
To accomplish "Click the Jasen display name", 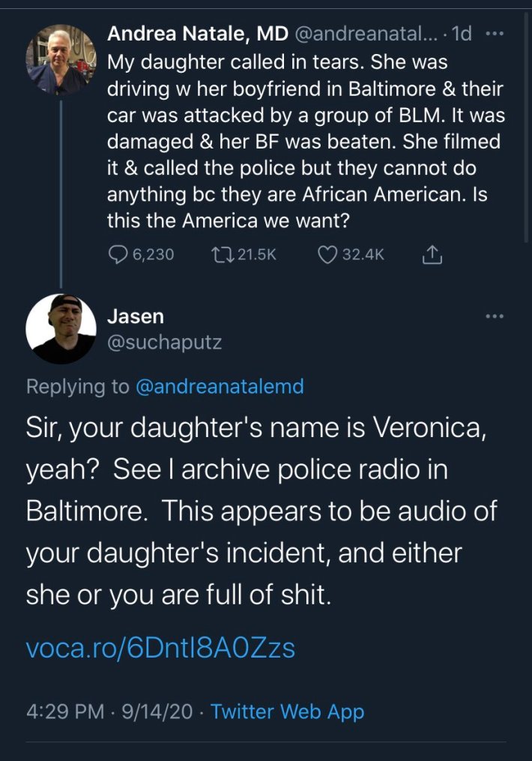I will [x=136, y=316].
